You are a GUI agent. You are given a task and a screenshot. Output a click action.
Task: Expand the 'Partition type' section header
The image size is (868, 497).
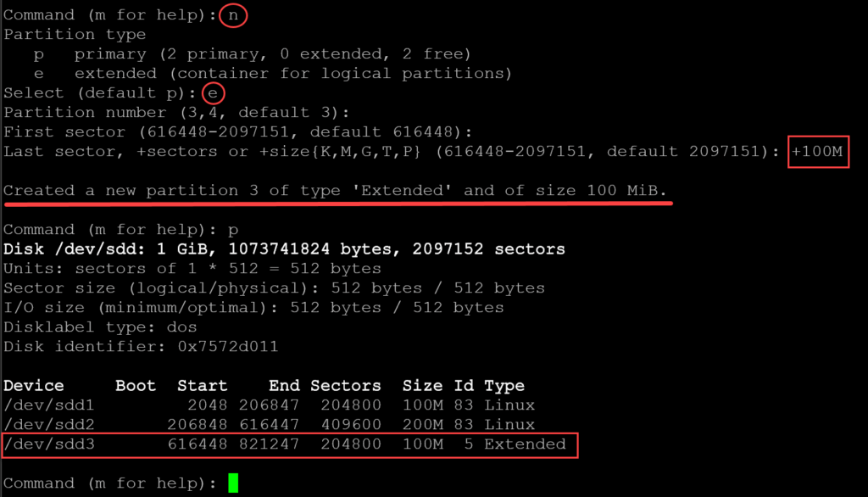(75, 34)
